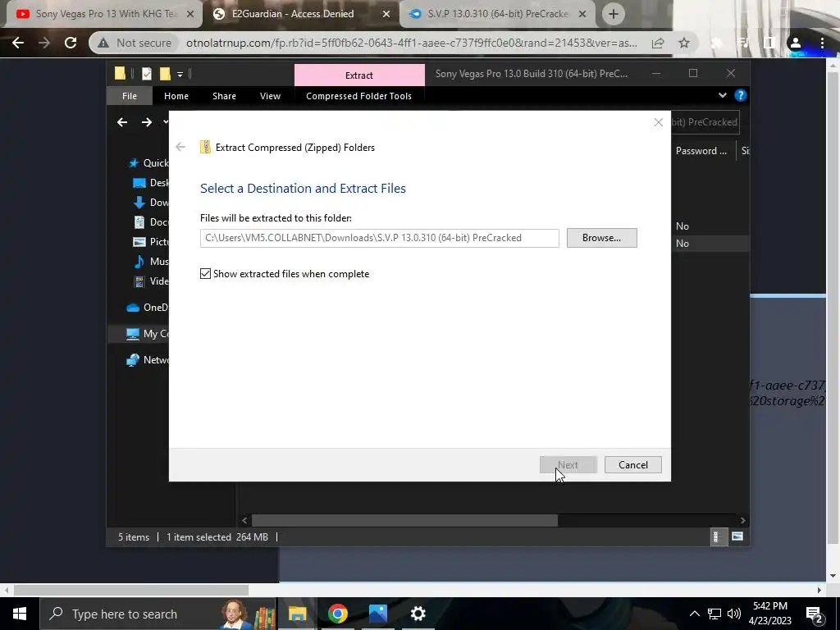This screenshot has width=840, height=630.
Task: Open the Chrome profile avatar
Action: (796, 43)
